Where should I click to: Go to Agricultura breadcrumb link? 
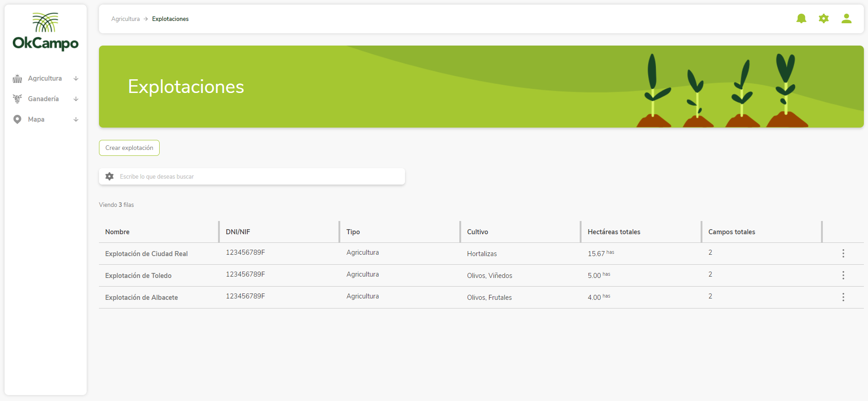pyautogui.click(x=125, y=19)
